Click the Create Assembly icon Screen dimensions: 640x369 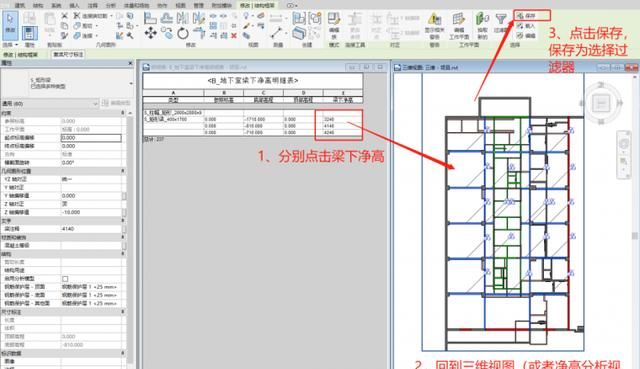point(299,18)
